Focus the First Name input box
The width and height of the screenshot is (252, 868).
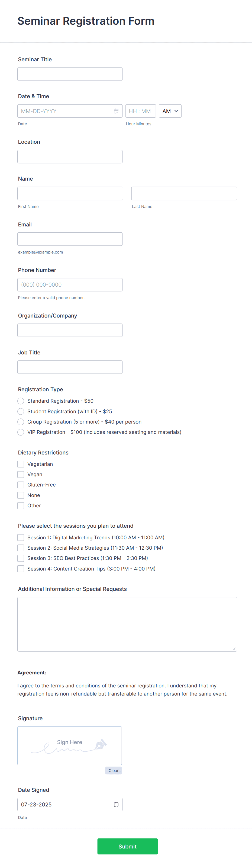pos(70,193)
